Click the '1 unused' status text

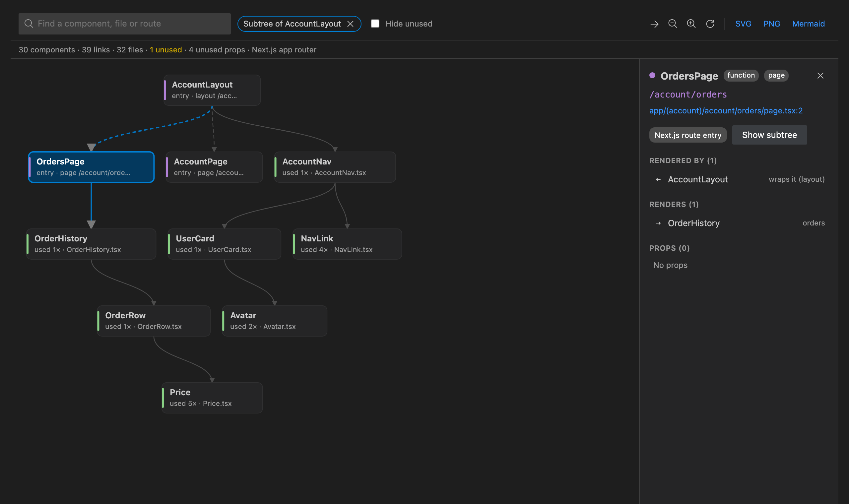click(x=166, y=50)
